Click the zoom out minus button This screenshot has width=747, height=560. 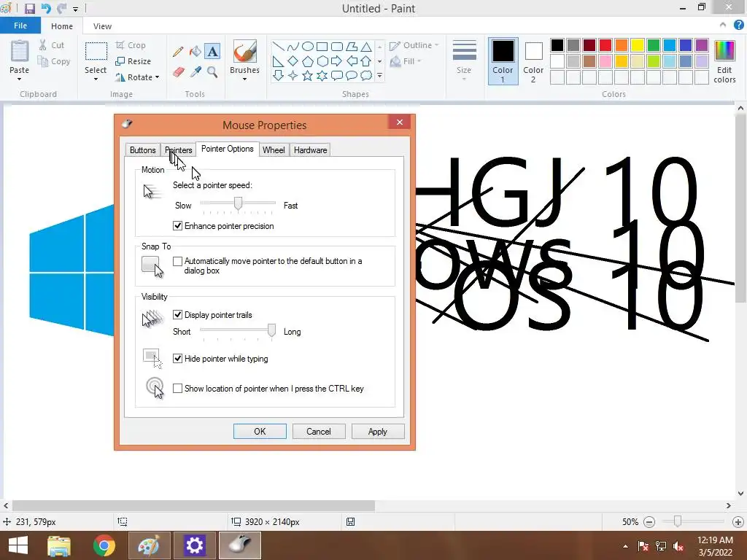pos(649,522)
